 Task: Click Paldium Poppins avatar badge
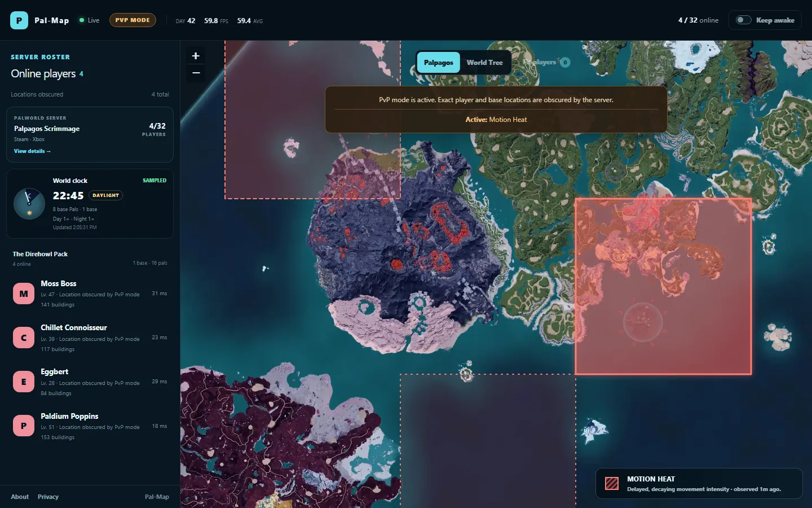click(24, 426)
